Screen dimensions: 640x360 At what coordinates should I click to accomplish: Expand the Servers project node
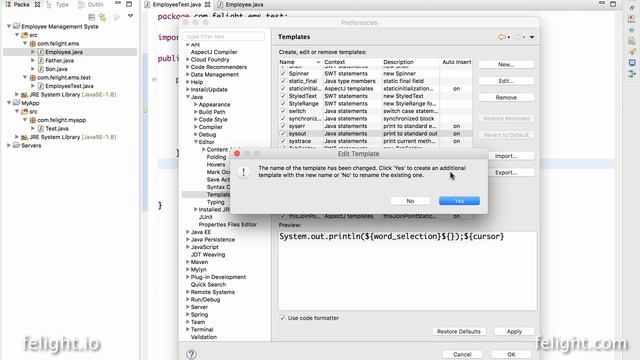tap(9, 145)
